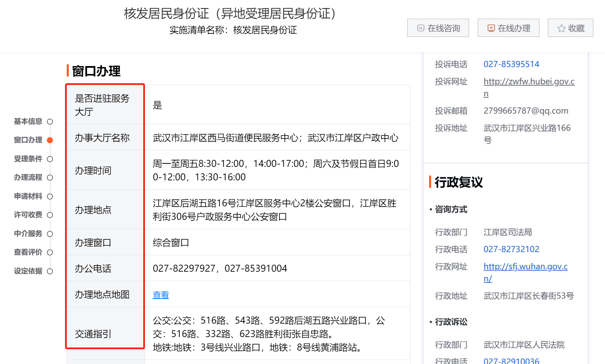Select complaint email 2799665787@qq.com

point(526,111)
